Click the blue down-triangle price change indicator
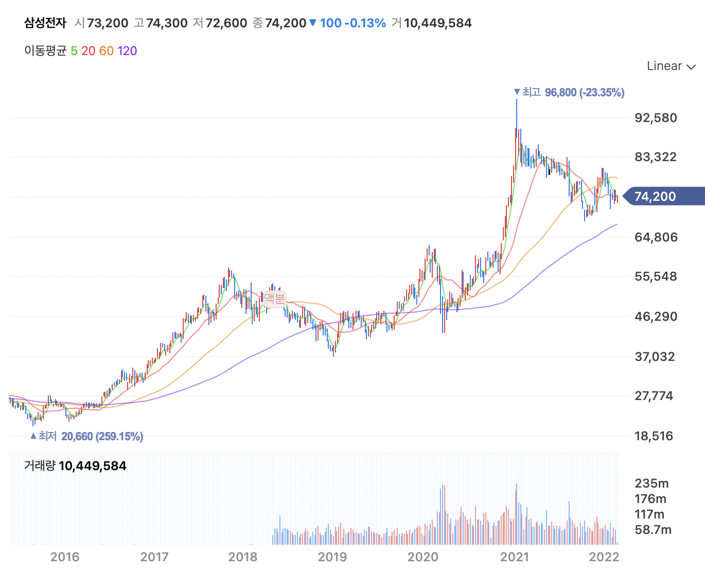Image resolution: width=705 pixels, height=588 pixels. (x=312, y=23)
